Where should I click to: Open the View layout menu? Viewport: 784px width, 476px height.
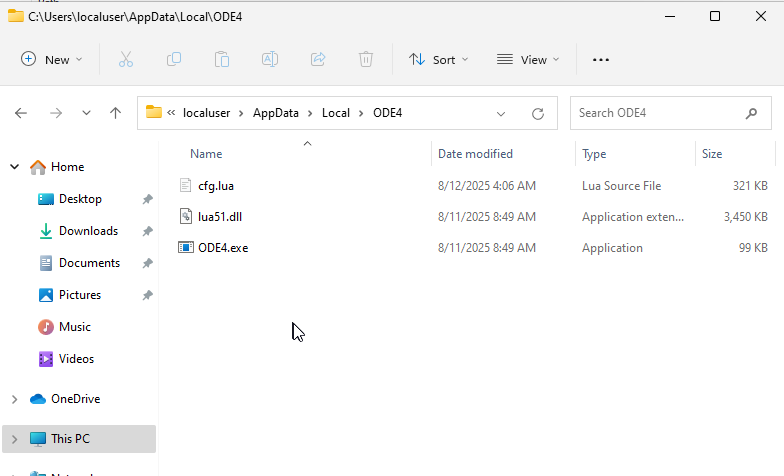tap(528, 60)
